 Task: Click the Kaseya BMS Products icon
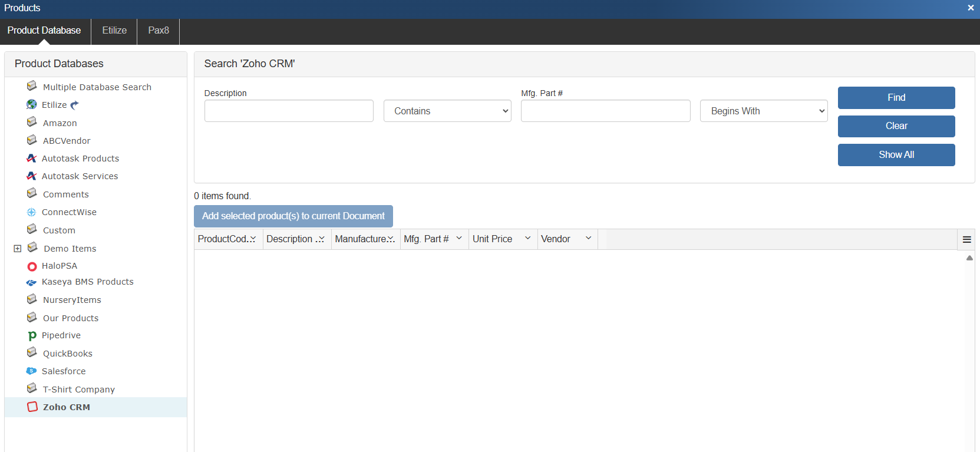point(32,282)
